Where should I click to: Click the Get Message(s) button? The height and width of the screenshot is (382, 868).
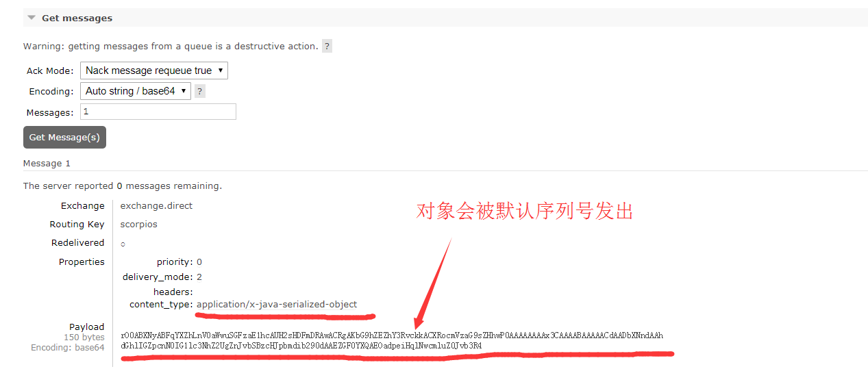pos(64,137)
